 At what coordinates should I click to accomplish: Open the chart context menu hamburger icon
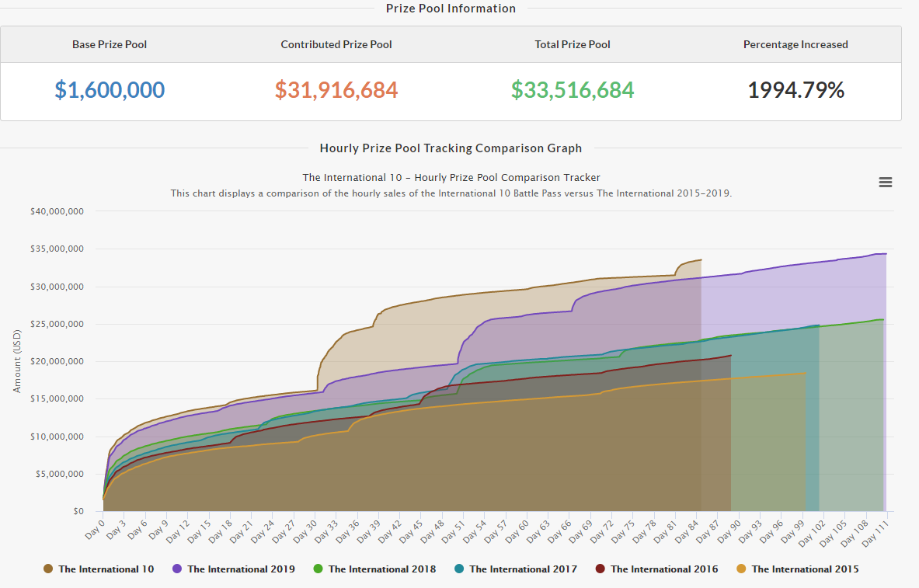(x=886, y=183)
